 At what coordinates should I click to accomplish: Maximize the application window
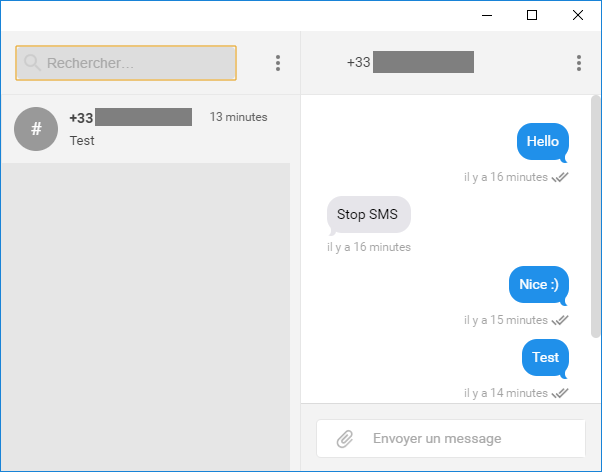532,15
